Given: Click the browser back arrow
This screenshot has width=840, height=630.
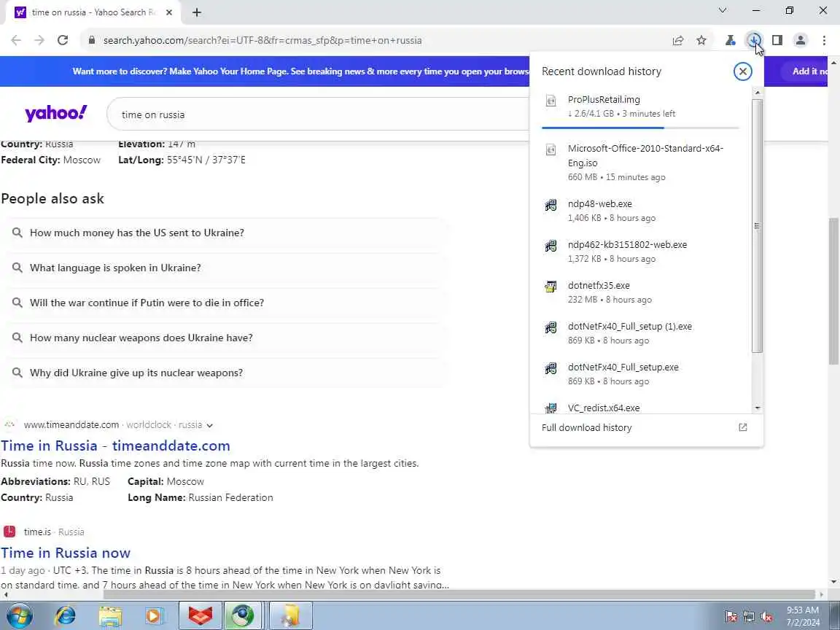Looking at the screenshot, I should [x=16, y=40].
